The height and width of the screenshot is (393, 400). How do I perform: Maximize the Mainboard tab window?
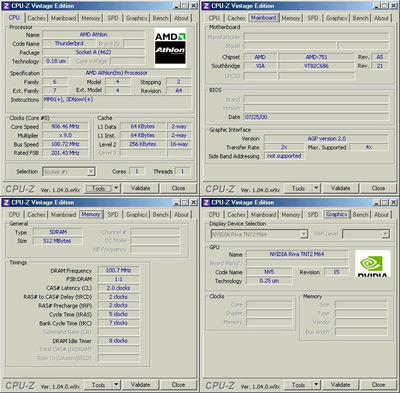(385, 6)
